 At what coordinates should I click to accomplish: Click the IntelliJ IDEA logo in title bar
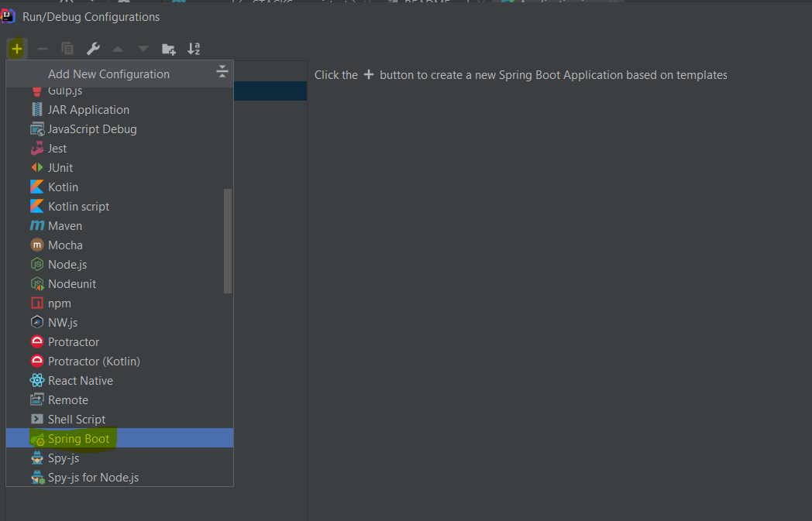coord(7,16)
